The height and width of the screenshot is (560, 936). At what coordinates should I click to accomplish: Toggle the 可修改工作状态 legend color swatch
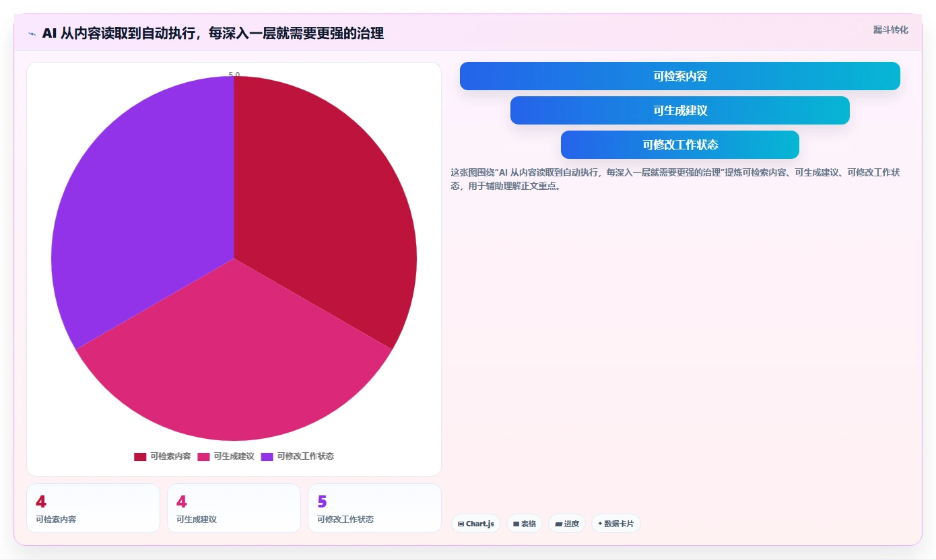(x=267, y=456)
